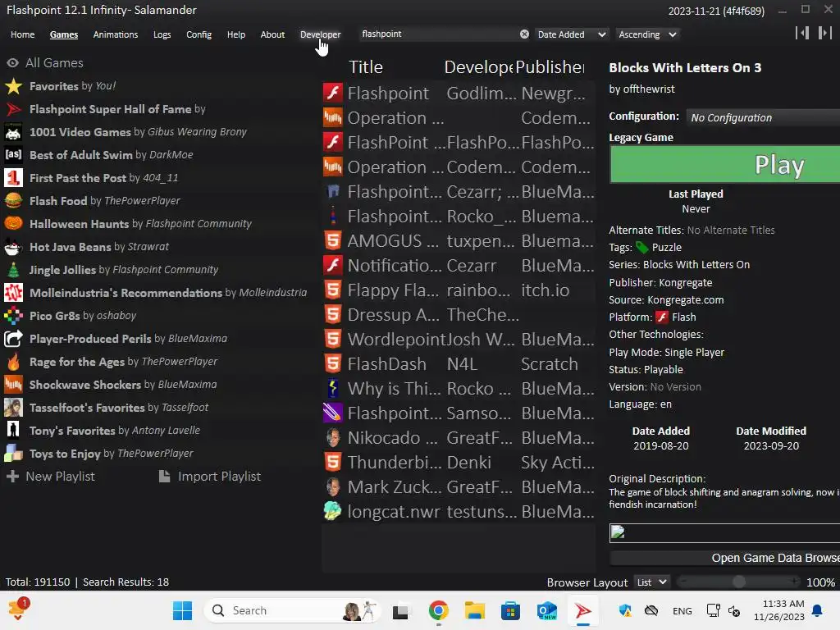The height and width of the screenshot is (630, 840).
Task: Select the 1001 Video Games playlist icon
Action: (x=13, y=132)
